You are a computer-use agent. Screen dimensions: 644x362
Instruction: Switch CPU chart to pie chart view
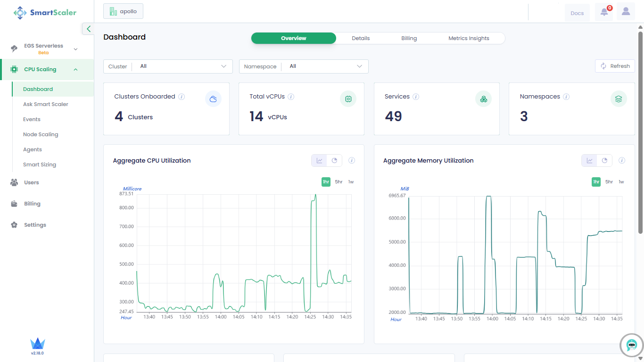(x=334, y=161)
